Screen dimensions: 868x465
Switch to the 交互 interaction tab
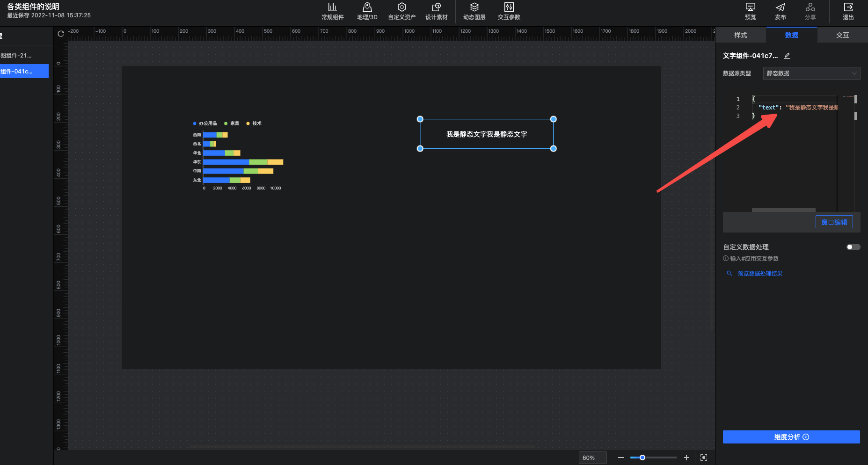pyautogui.click(x=842, y=35)
